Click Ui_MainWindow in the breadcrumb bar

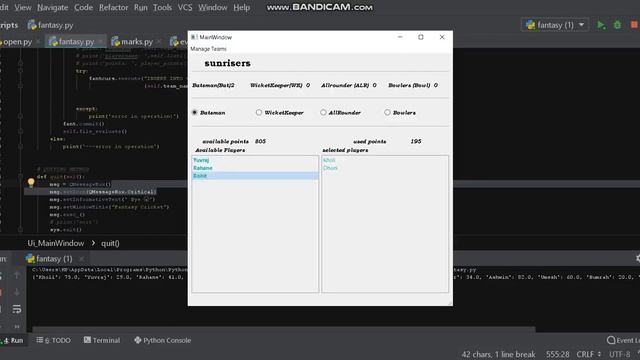[56, 243]
